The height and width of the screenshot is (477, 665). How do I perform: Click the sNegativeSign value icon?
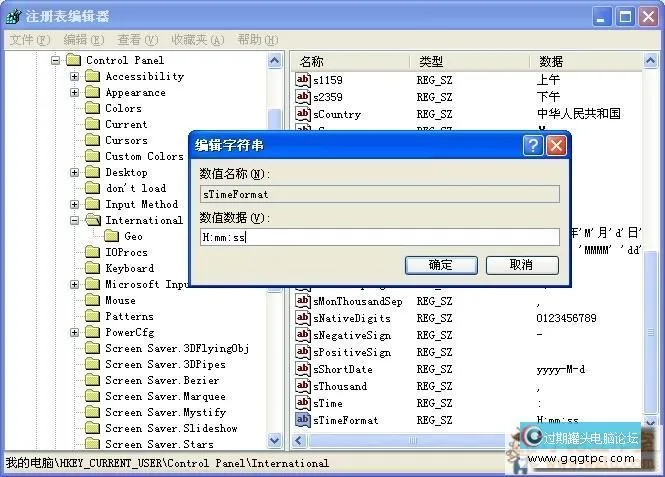(303, 335)
